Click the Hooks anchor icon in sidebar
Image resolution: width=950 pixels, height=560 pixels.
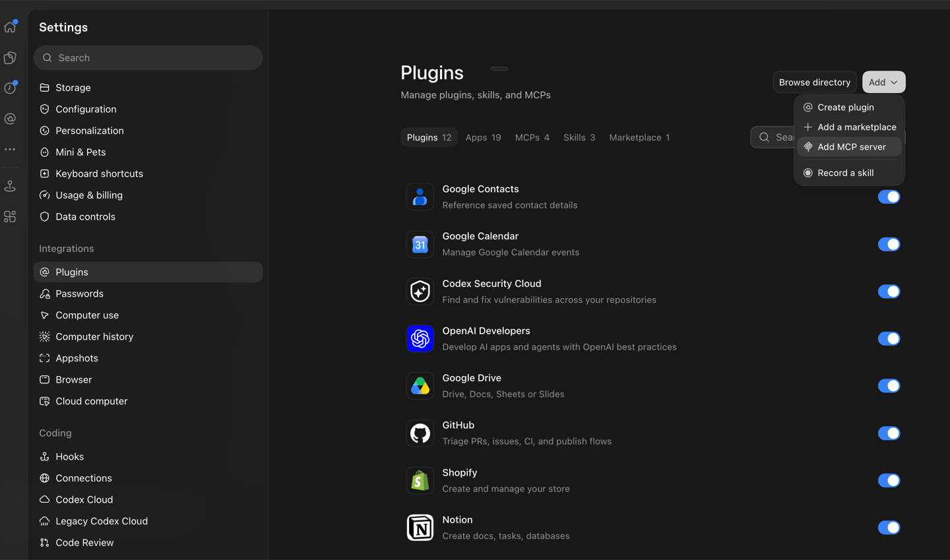tap(45, 456)
